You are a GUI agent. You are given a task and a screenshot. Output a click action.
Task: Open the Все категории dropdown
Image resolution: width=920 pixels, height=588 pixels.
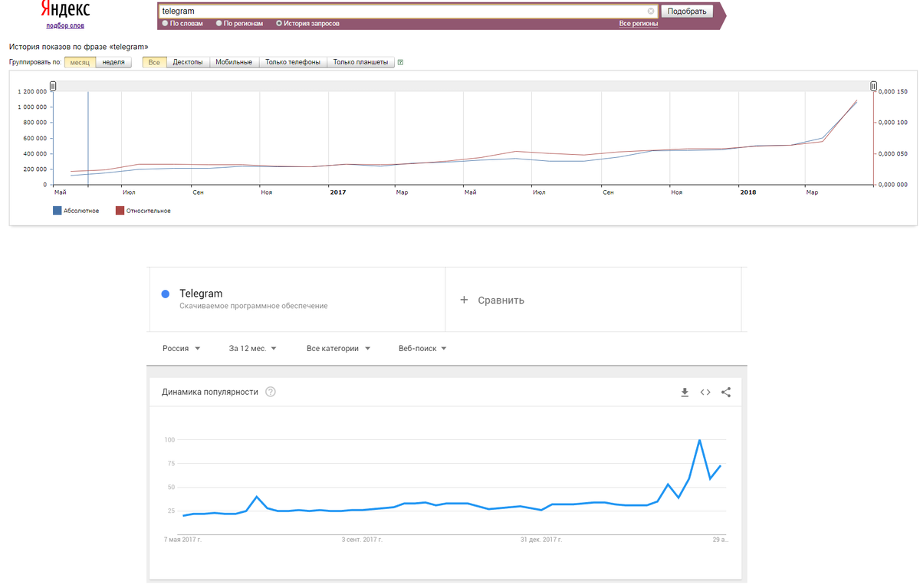339,348
